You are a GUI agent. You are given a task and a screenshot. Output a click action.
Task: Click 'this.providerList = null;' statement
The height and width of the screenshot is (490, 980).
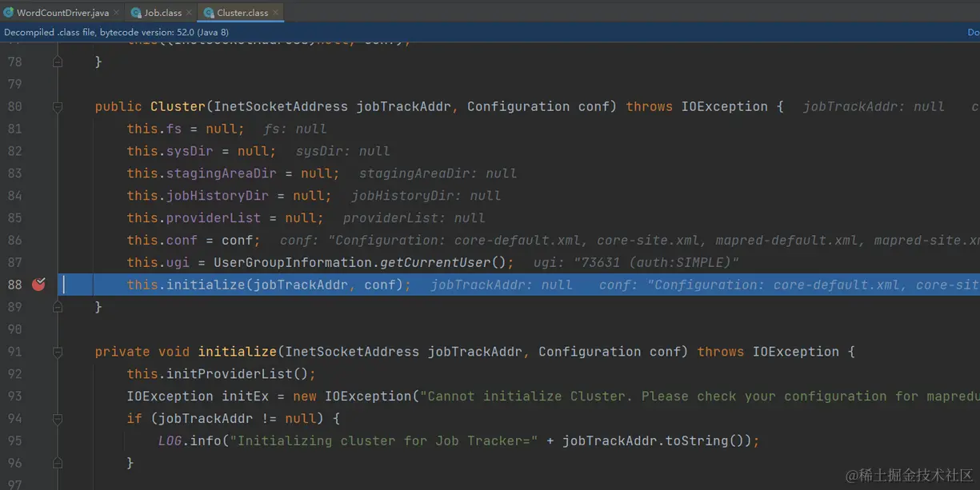point(225,217)
